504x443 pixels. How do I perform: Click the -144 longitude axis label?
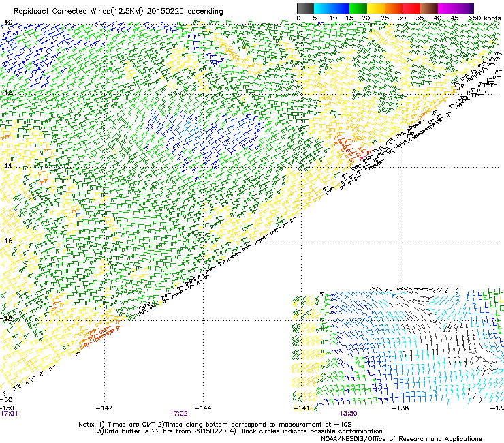point(203,408)
